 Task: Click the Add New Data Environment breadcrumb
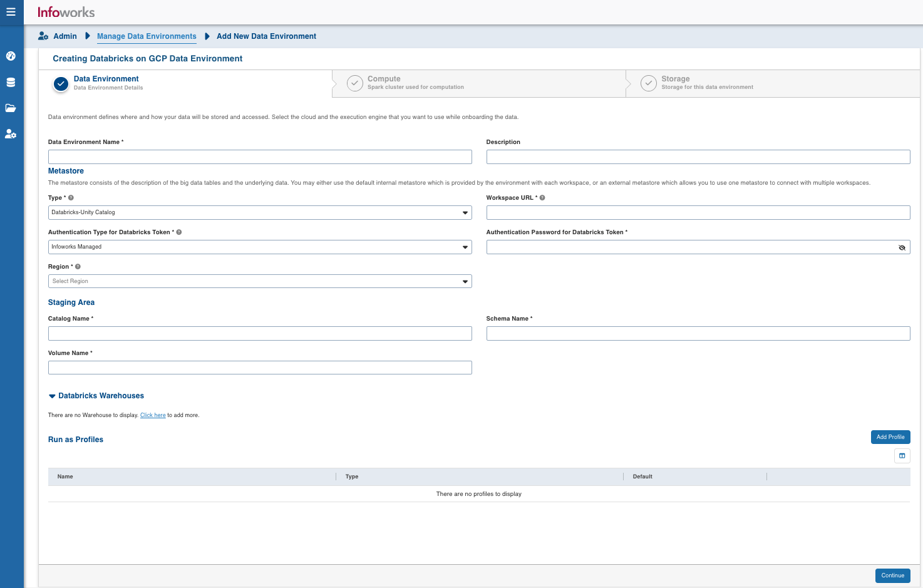pyautogui.click(x=266, y=36)
